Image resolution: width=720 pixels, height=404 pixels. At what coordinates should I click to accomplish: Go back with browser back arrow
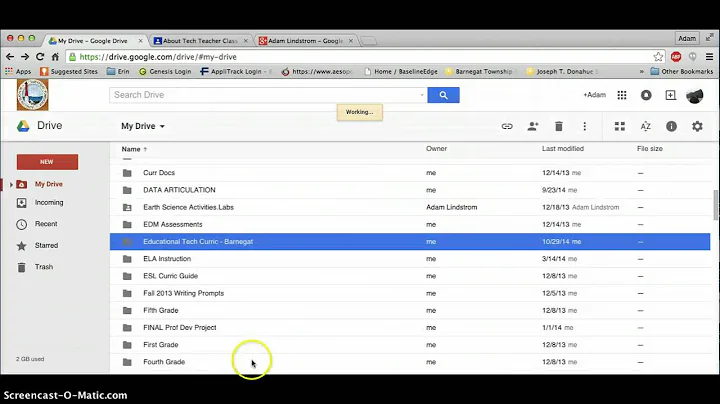pyautogui.click(x=10, y=56)
